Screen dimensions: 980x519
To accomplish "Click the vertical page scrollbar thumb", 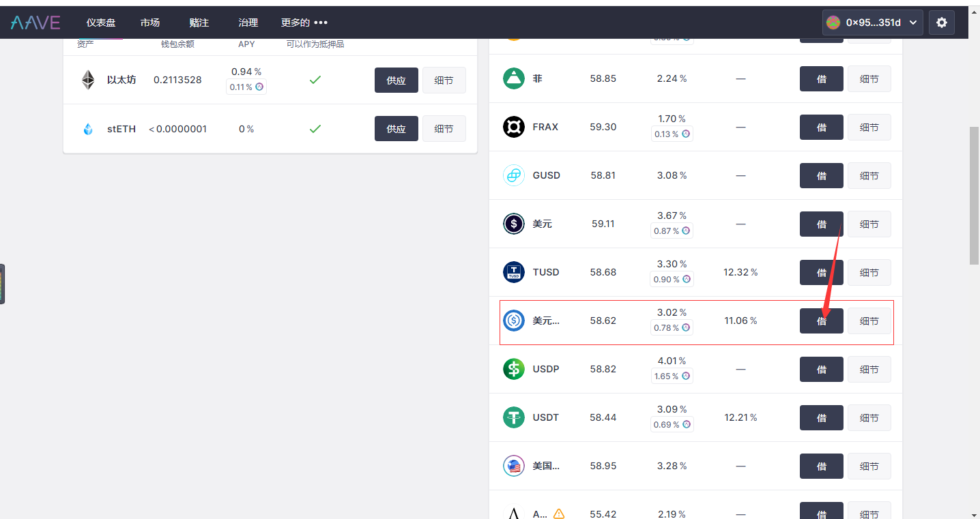I will tap(974, 195).
